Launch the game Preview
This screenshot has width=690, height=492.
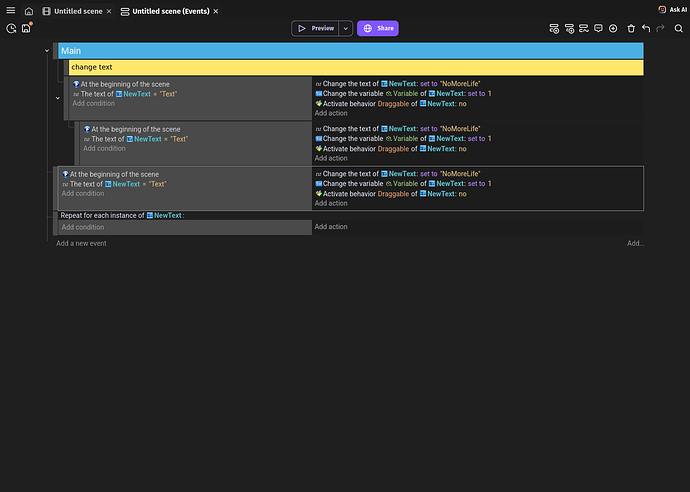[315, 28]
